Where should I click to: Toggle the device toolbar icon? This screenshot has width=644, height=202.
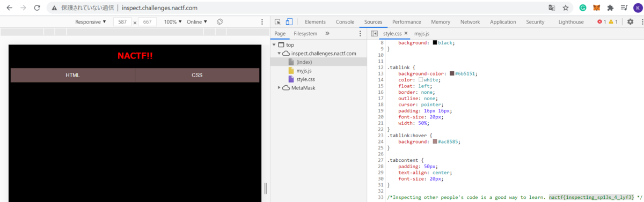pos(289,22)
